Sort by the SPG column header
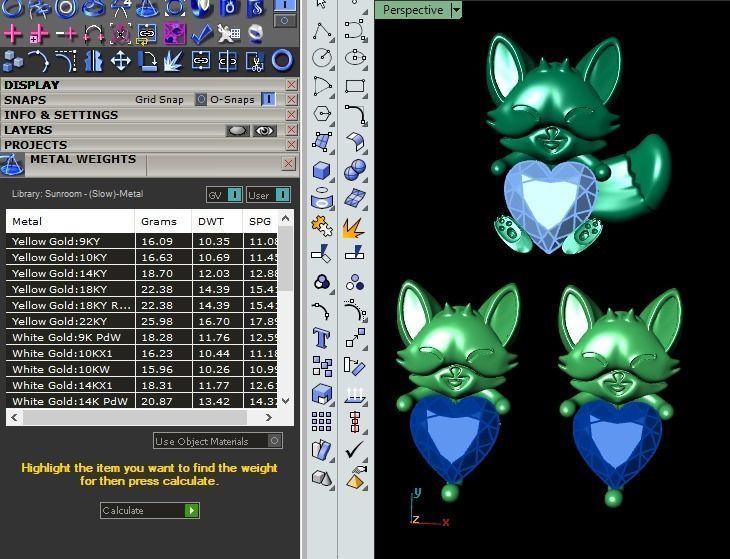730x559 pixels. coord(260,221)
